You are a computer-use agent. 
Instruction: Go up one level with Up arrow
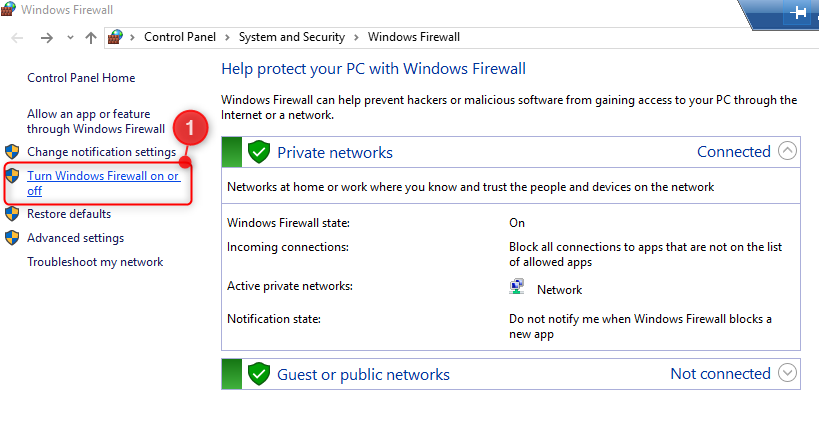point(91,37)
